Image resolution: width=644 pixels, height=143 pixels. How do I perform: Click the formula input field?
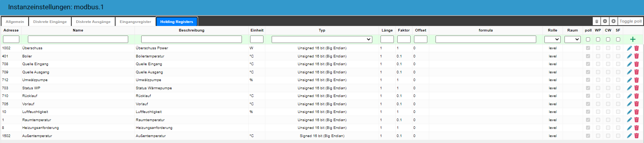pyautogui.click(x=486, y=39)
